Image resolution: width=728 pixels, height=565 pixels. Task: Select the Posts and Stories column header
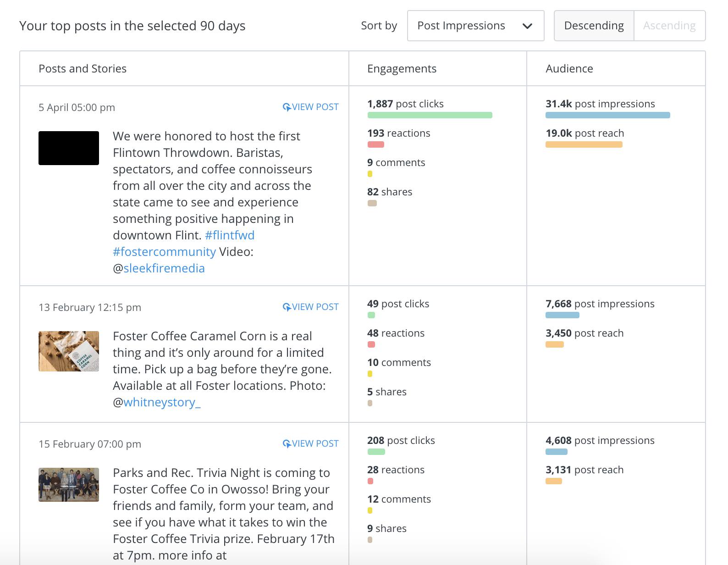[x=83, y=68]
